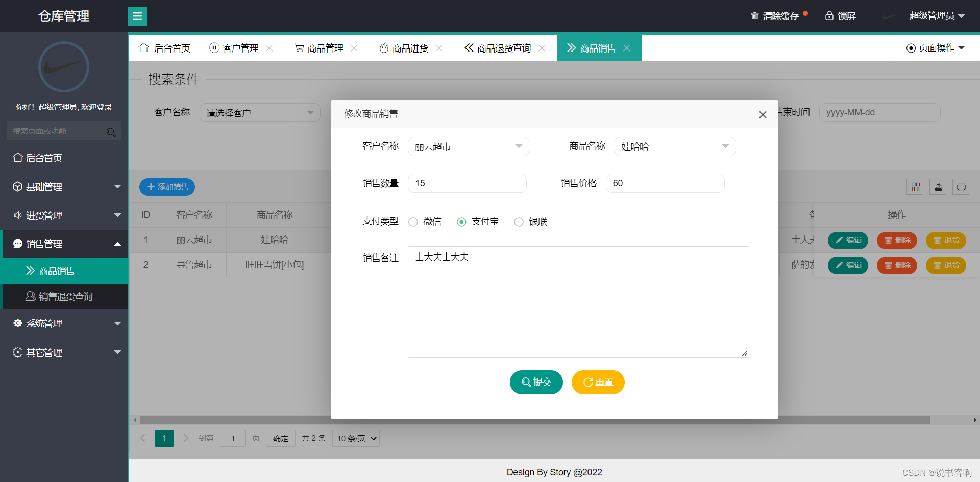Screen dimensions: 980x482
Task: Click 删除 for the 丽云超市 row
Action: (897, 240)
